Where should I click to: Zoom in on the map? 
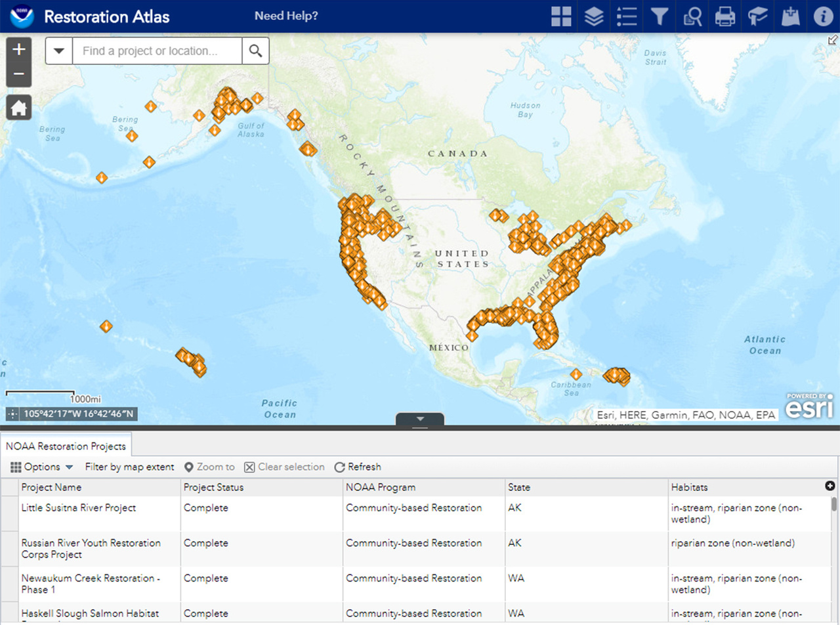(18, 49)
